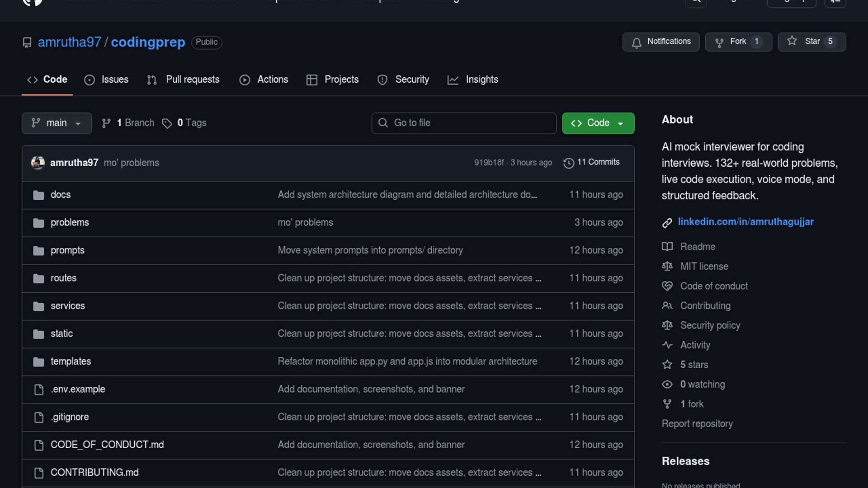View the repository Activity link

click(x=695, y=345)
